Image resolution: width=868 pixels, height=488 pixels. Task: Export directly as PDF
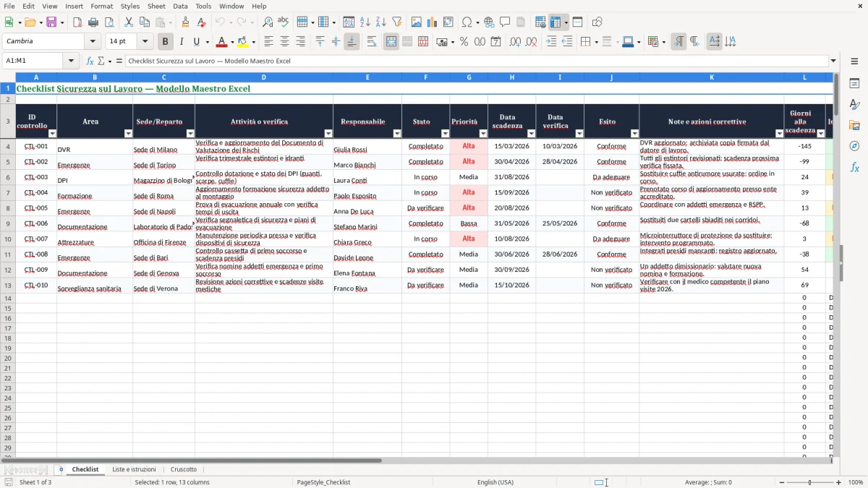[x=77, y=22]
